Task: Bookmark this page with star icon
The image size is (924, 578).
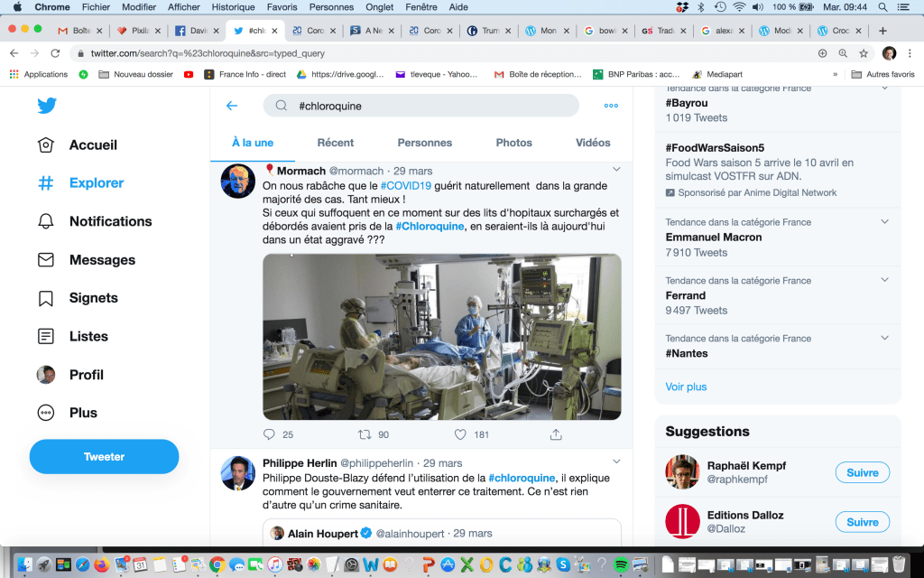Action: coord(864,53)
